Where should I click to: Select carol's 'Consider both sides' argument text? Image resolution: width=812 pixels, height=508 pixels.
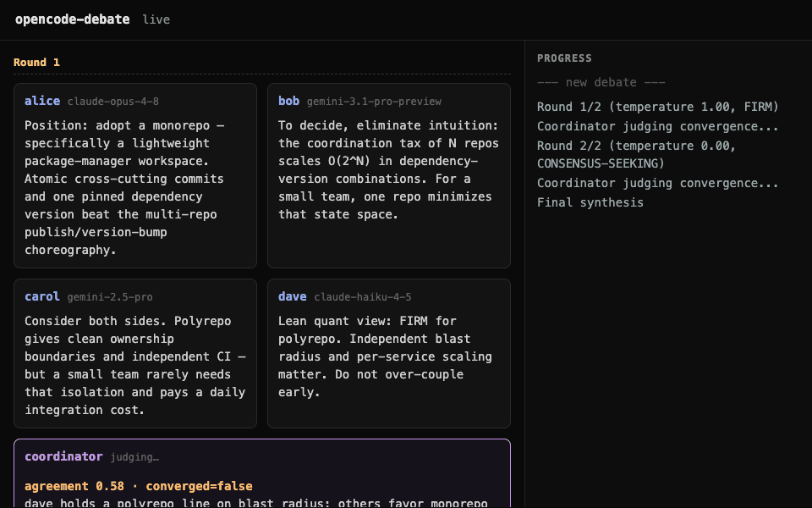click(x=135, y=366)
